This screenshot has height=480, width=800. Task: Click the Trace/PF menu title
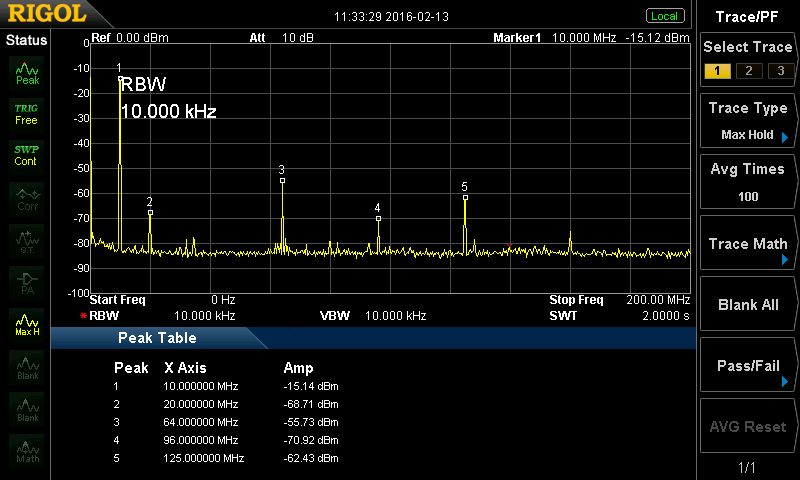(x=748, y=16)
